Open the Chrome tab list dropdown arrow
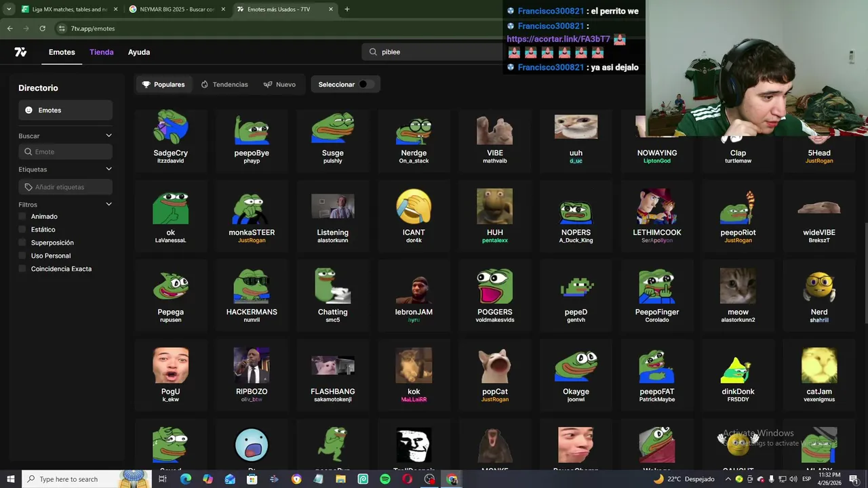 pyautogui.click(x=8, y=9)
